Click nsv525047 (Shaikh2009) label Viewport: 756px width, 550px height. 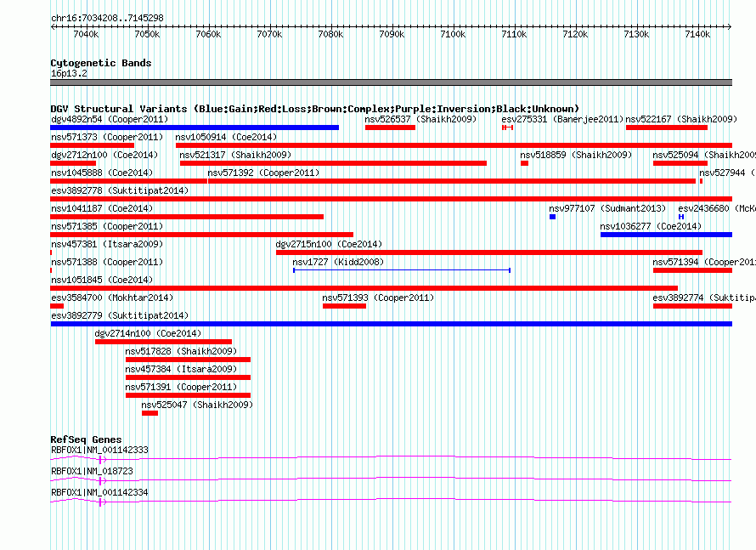[197, 405]
